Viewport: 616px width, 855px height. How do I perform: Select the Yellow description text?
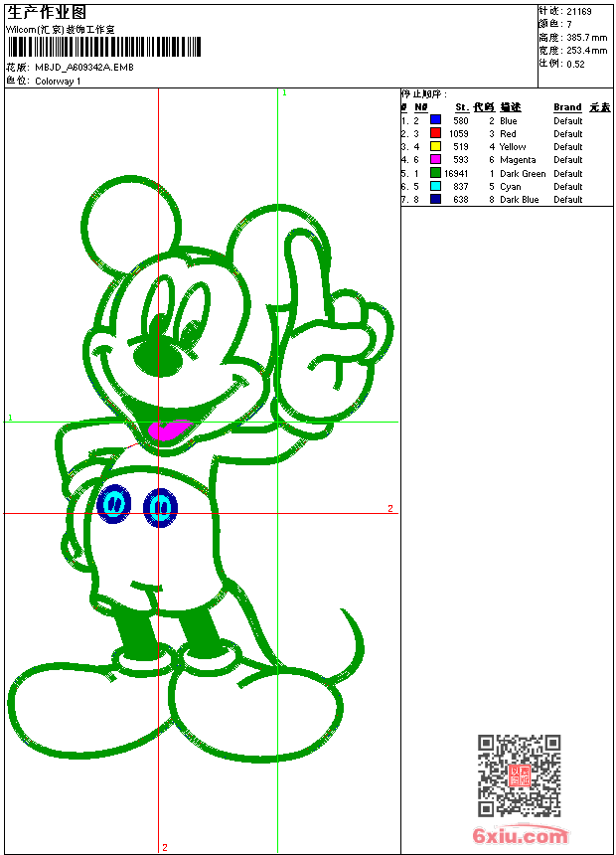coord(513,147)
